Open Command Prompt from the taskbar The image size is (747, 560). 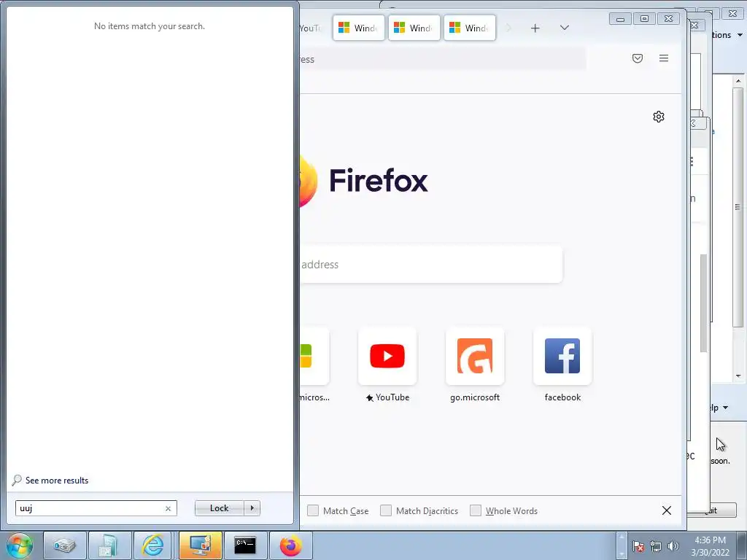[245, 545]
